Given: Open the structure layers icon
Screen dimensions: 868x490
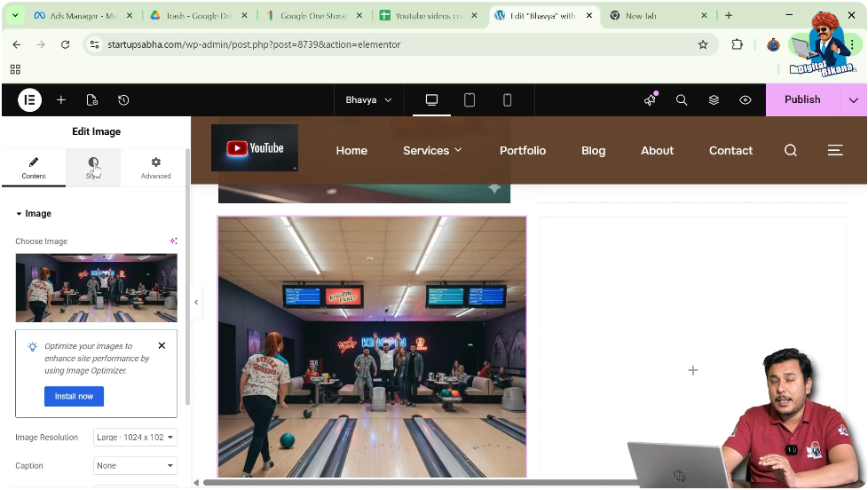Looking at the screenshot, I should click(714, 100).
